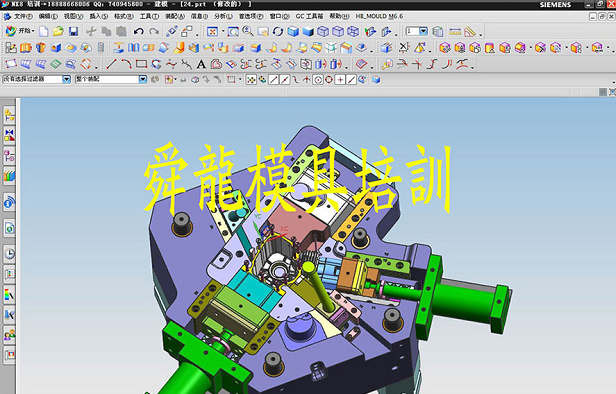Click the Undo arrow icon

[x=138, y=31]
